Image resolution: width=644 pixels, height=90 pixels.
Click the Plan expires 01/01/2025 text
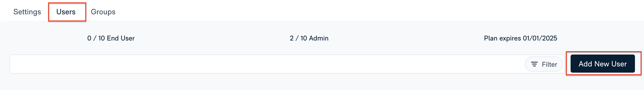coord(521,38)
